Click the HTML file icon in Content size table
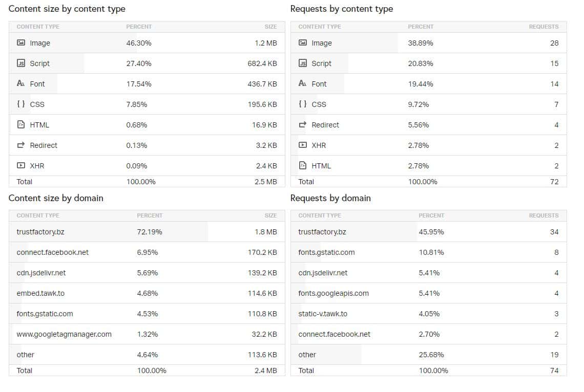 point(21,124)
